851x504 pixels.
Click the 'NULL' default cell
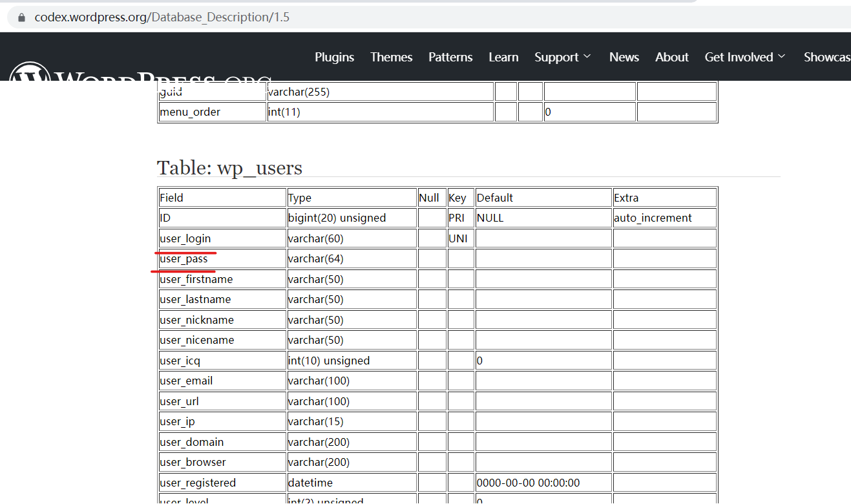(543, 218)
